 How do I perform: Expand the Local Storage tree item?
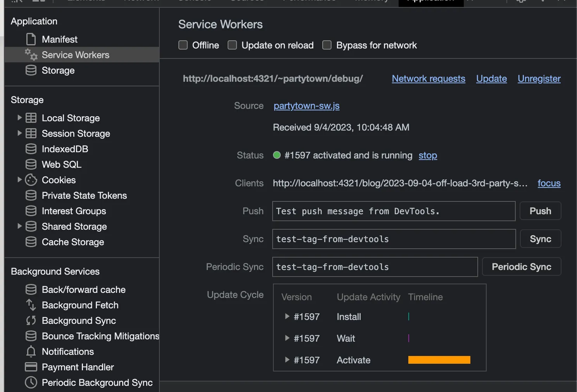19,118
